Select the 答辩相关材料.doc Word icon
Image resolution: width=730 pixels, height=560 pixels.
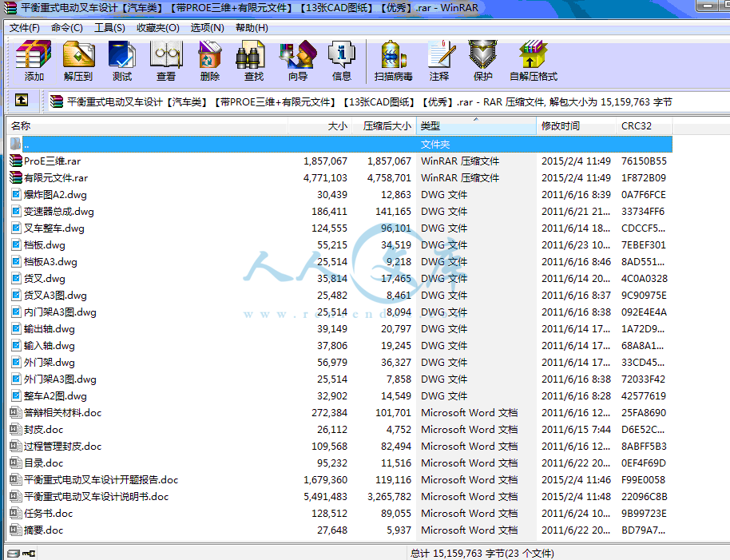[16, 412]
